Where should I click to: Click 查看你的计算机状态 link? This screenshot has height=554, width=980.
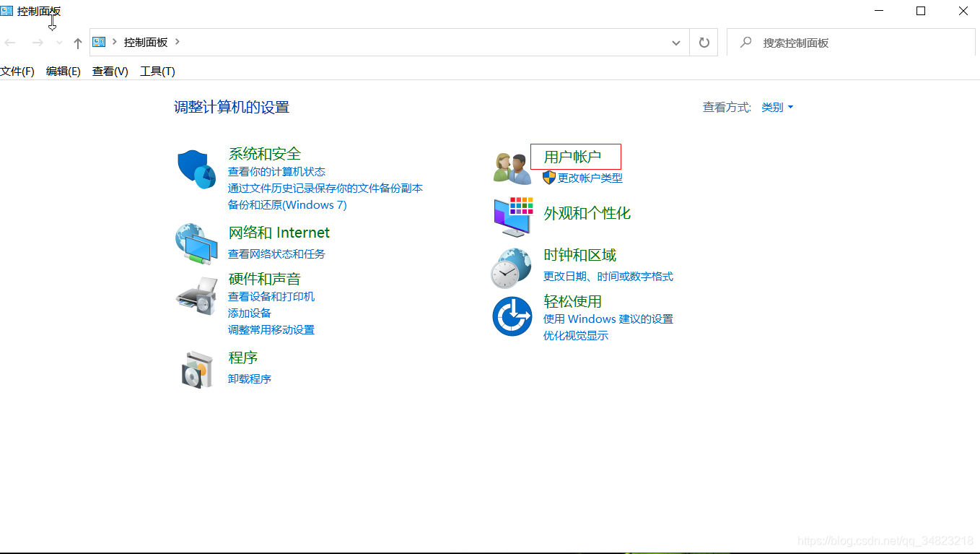(276, 172)
